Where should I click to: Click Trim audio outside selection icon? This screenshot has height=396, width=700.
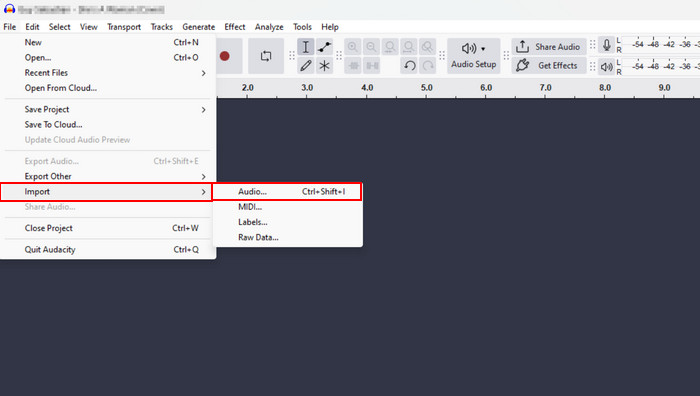(x=353, y=66)
